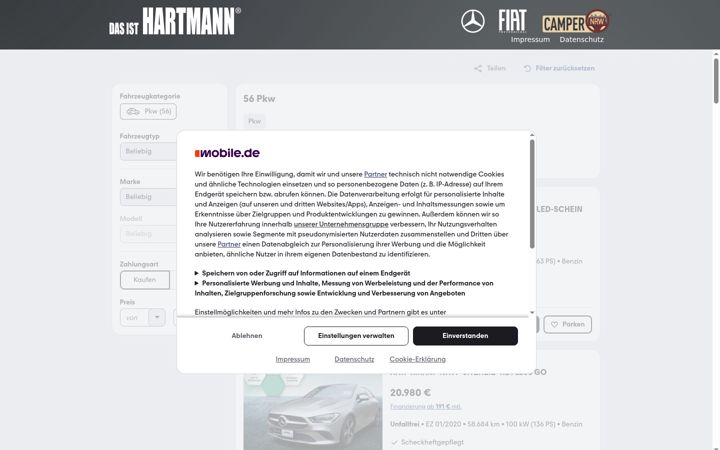
Task: Expand the Preis von dropdown arrow
Action: (x=157, y=317)
